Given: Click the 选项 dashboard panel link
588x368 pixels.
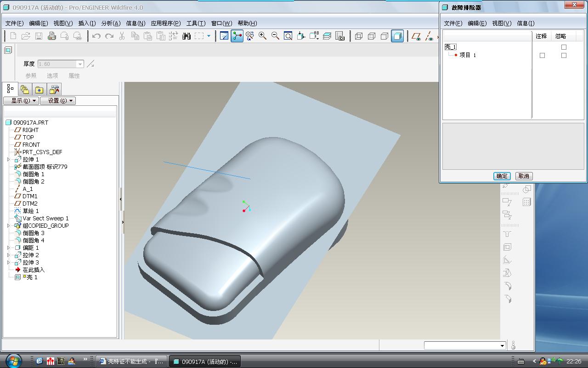Looking at the screenshot, I should click(52, 76).
